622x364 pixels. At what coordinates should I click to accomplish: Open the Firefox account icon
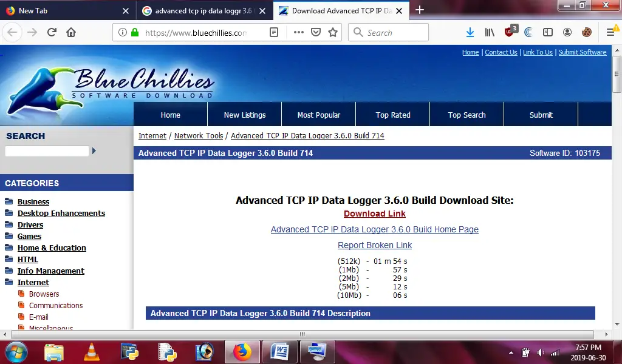coord(567,33)
